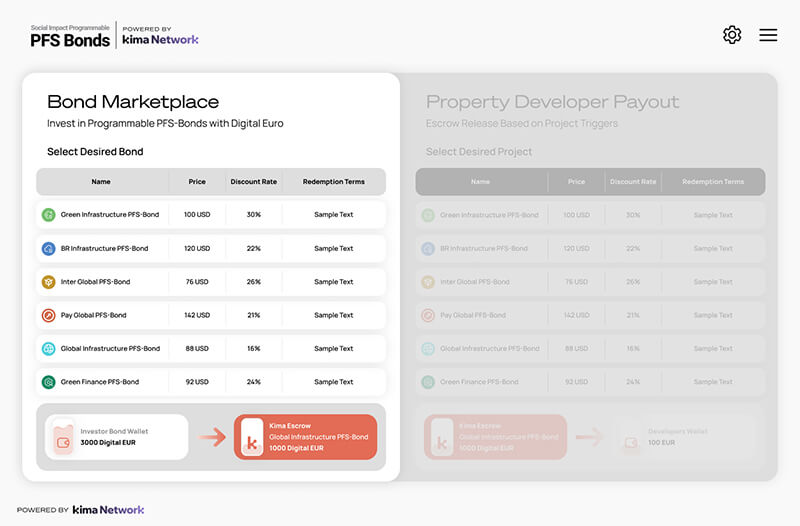Open settings gear icon
Viewport: 800px width, 526px height.
point(732,35)
